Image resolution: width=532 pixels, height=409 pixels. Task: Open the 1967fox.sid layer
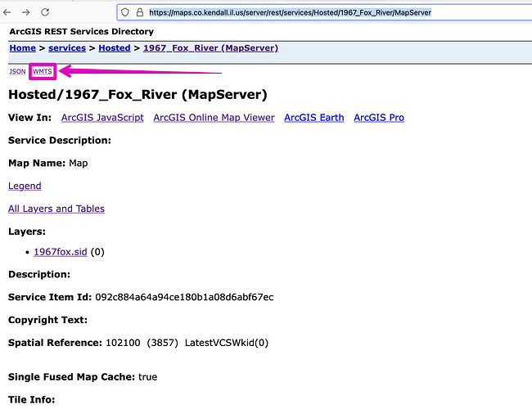click(60, 252)
